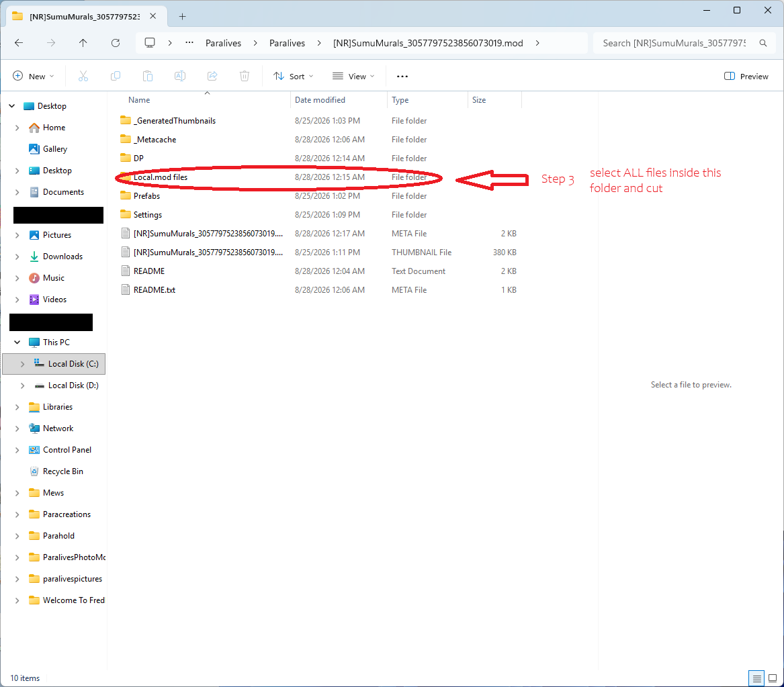The image size is (784, 687).
Task: Click the Paste clipboard icon
Action: (x=148, y=76)
